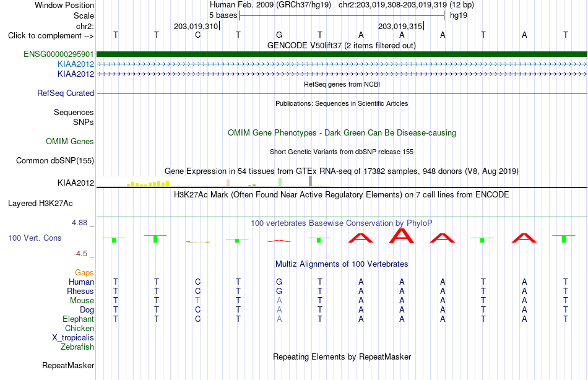
Task: Open the dark-blue KIAA2012 transcript label
Action: pos(76,74)
